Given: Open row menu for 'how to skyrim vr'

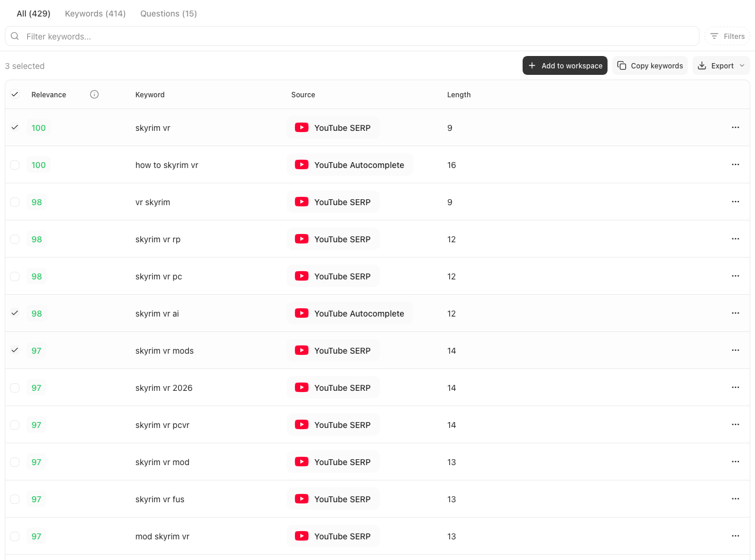Looking at the screenshot, I should click(735, 164).
